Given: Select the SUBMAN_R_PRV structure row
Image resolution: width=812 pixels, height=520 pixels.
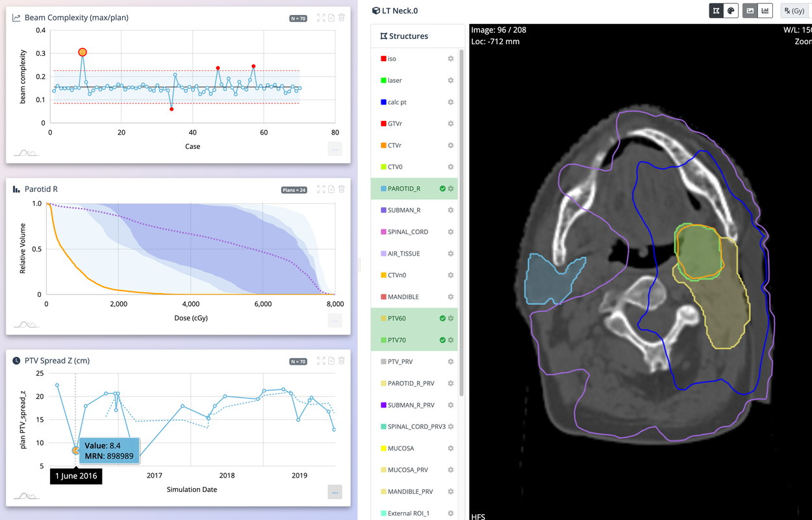Looking at the screenshot, I should pyautogui.click(x=414, y=405).
